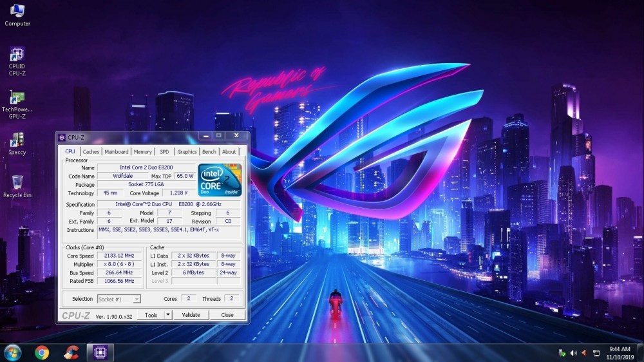Switch to the Caches tab

click(x=91, y=151)
